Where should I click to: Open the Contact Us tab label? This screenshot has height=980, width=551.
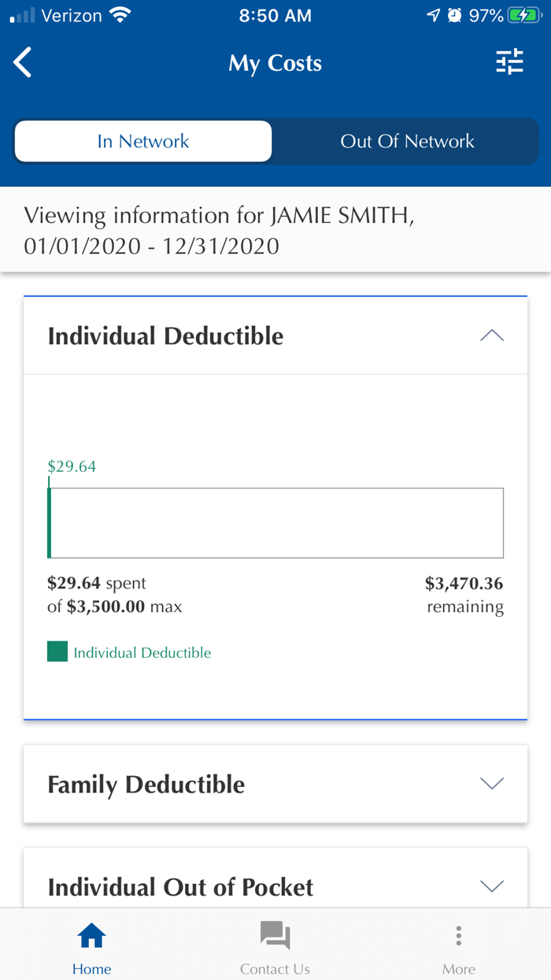click(275, 969)
